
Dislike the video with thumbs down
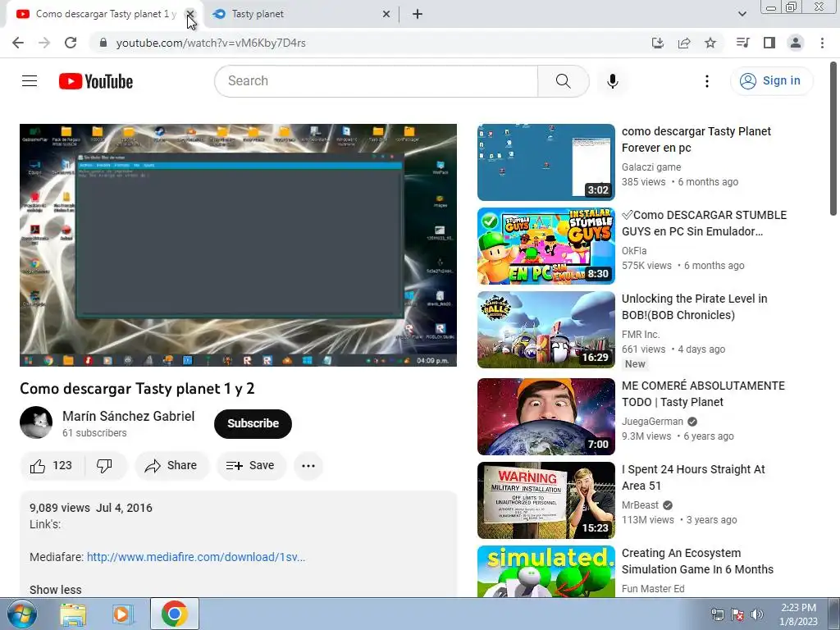(104, 466)
